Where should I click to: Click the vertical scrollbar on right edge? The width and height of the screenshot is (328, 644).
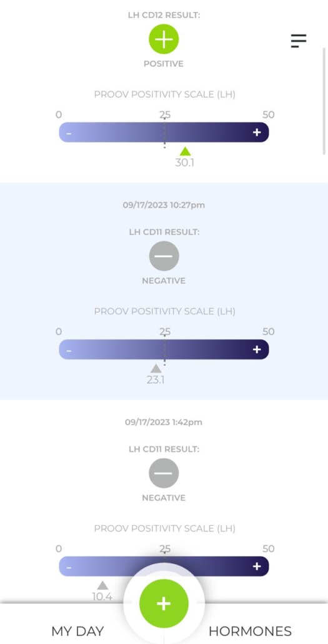click(324, 101)
